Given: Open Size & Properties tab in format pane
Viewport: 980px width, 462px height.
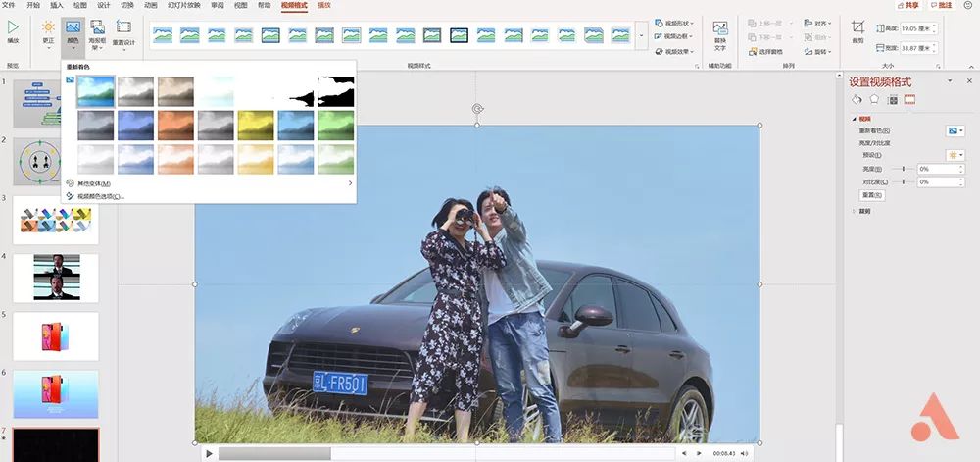Looking at the screenshot, I should coord(893,99).
